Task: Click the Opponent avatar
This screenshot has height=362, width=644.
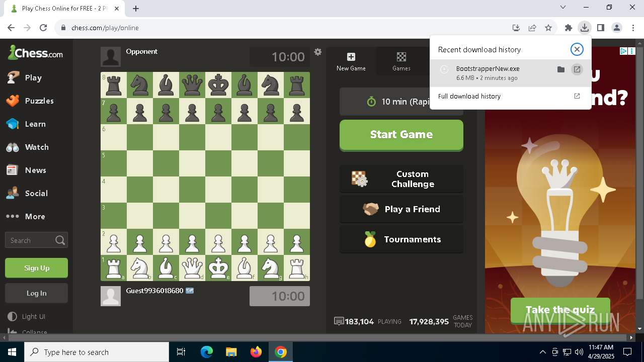Action: point(111,57)
